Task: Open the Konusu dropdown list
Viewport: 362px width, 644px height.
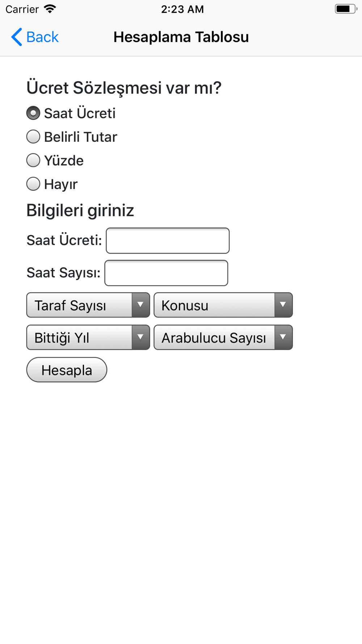Action: (223, 305)
